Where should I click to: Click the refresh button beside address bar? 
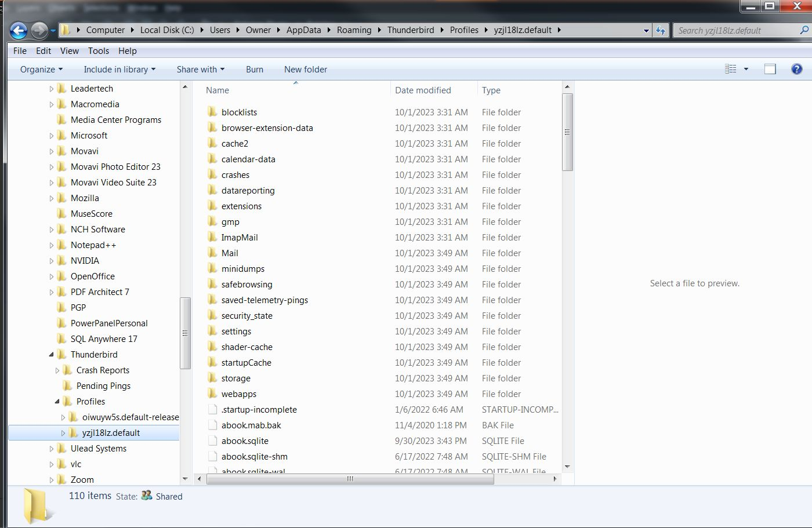tap(660, 30)
